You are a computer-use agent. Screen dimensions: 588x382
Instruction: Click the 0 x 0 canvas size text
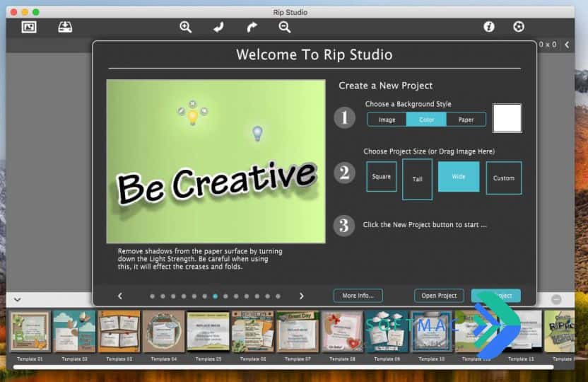[548, 45]
